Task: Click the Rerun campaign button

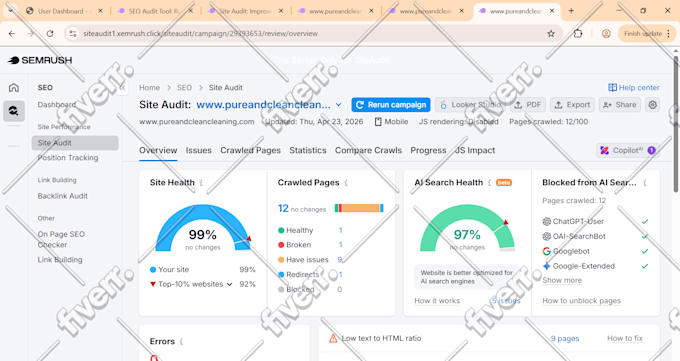Action: pos(391,105)
